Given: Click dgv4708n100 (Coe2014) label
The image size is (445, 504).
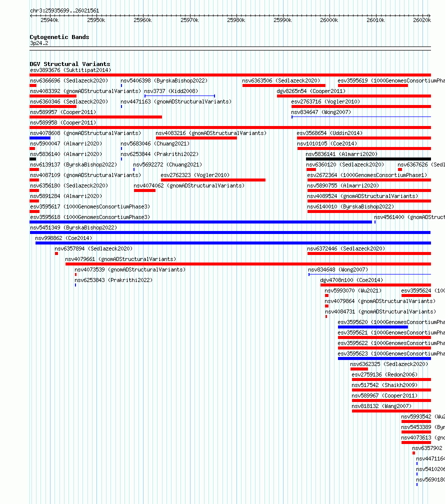Looking at the screenshot, I should tap(352, 280).
